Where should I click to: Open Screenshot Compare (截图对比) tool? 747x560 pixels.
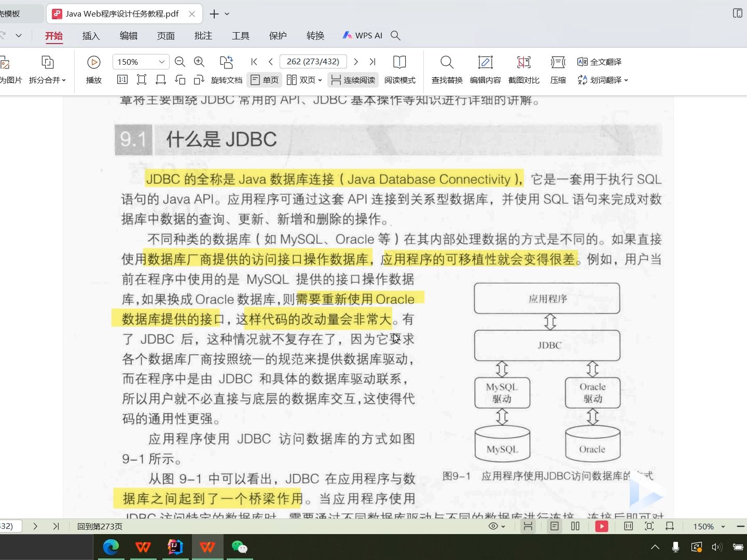524,69
